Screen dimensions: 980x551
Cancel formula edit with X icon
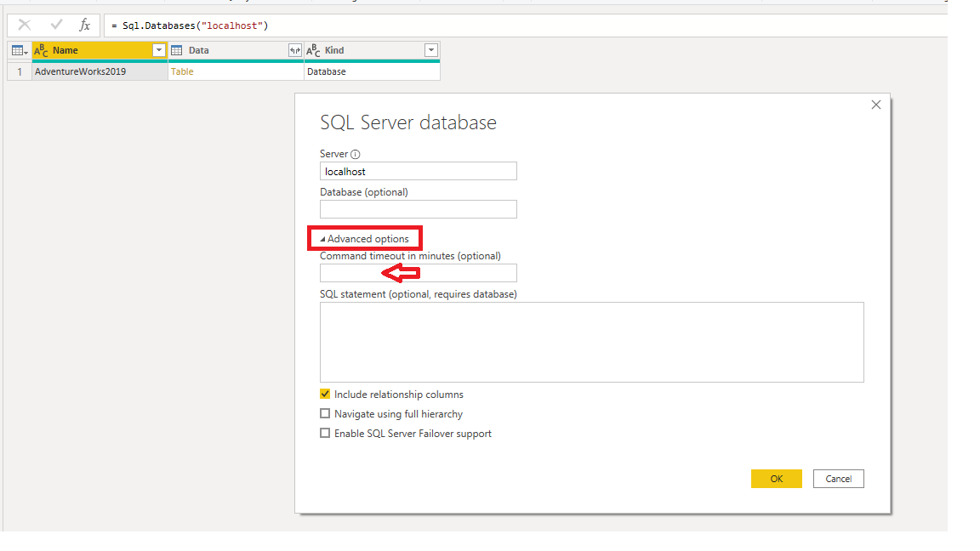[25, 25]
